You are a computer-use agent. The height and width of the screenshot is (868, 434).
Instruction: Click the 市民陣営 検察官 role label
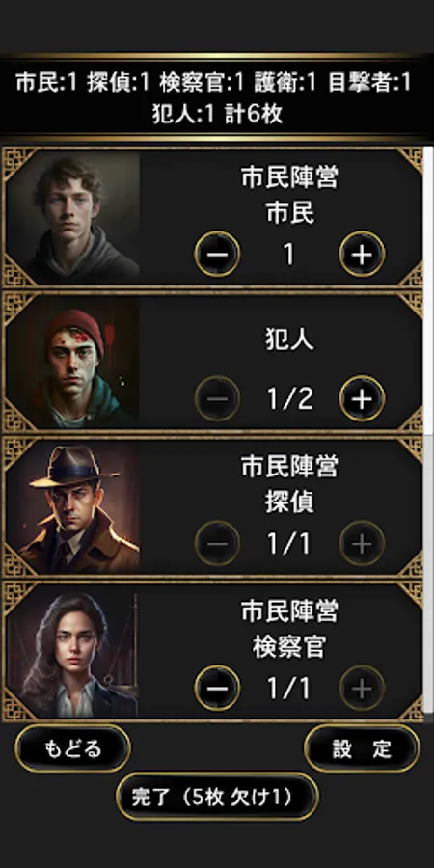(289, 630)
